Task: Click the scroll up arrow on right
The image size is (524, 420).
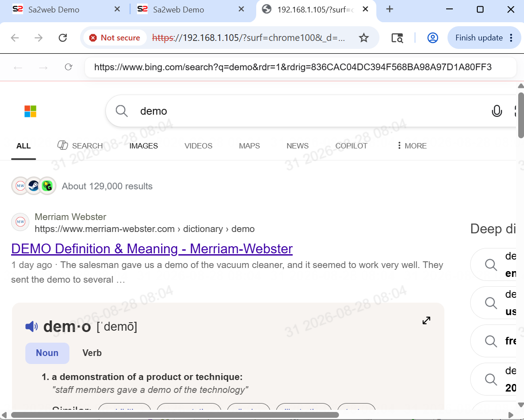Action: 521,86
